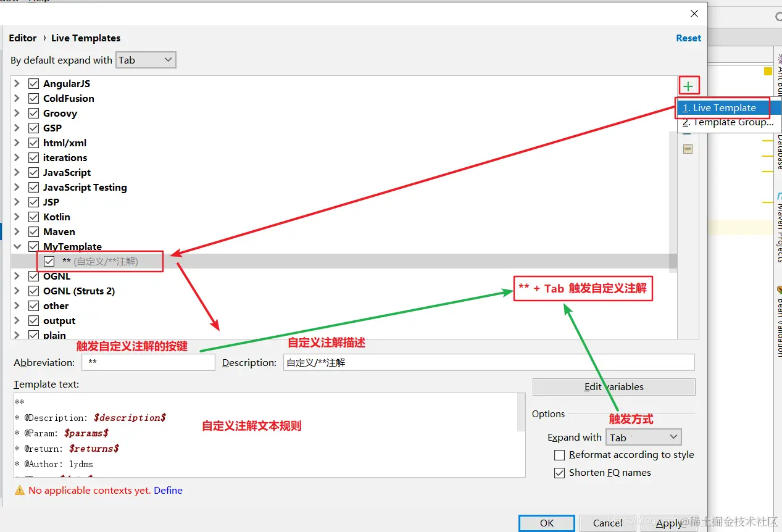The height and width of the screenshot is (532, 782).
Task: Click the 'Editor' breadcrumb
Action: (23, 38)
